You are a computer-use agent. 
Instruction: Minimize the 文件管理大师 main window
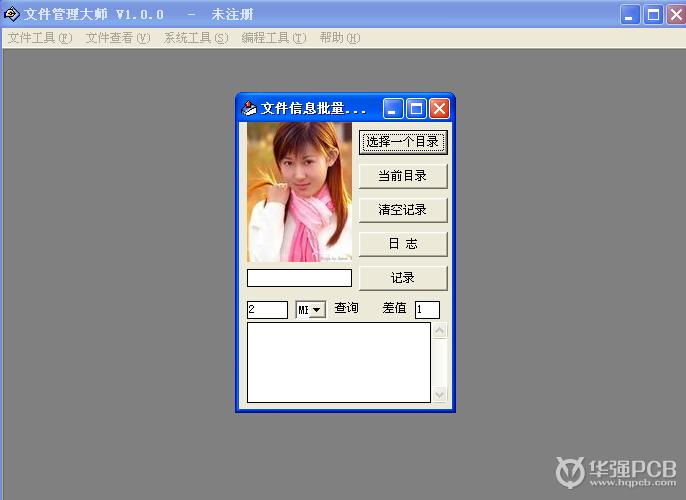tap(630, 14)
